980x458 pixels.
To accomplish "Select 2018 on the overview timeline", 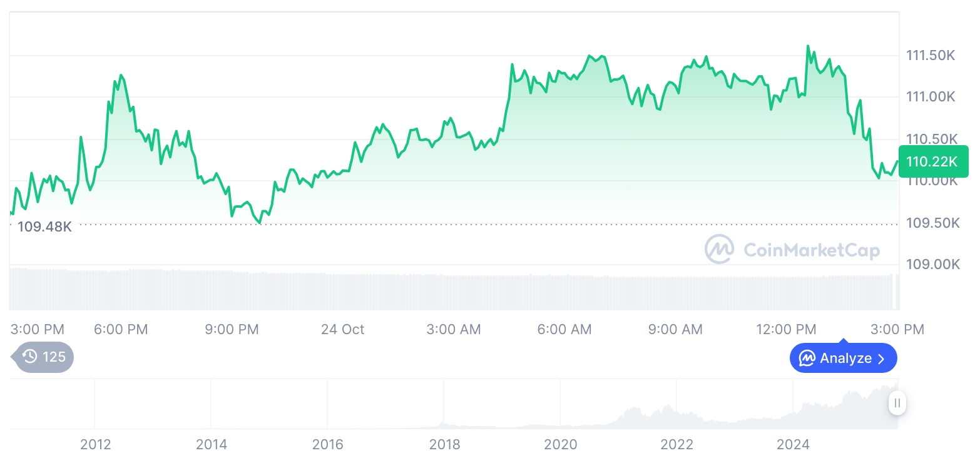I will point(444,444).
